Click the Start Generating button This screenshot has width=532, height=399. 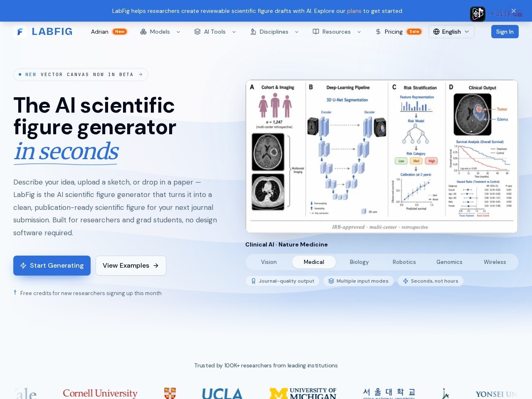(x=52, y=266)
